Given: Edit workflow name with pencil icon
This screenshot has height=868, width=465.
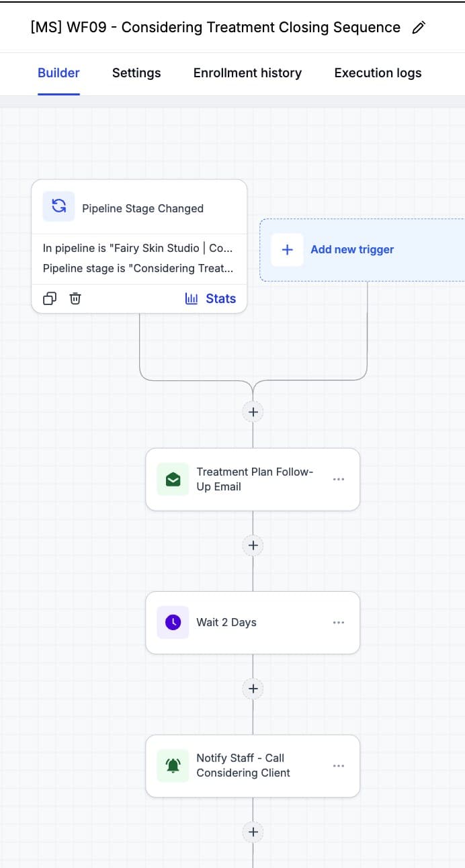Looking at the screenshot, I should [419, 28].
